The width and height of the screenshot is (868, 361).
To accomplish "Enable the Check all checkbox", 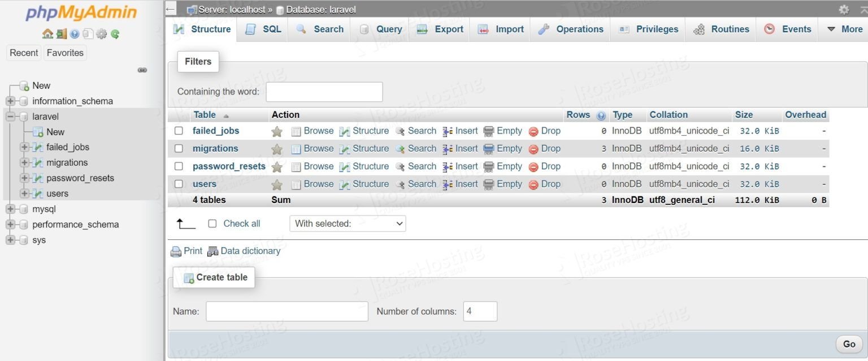I will (x=212, y=224).
